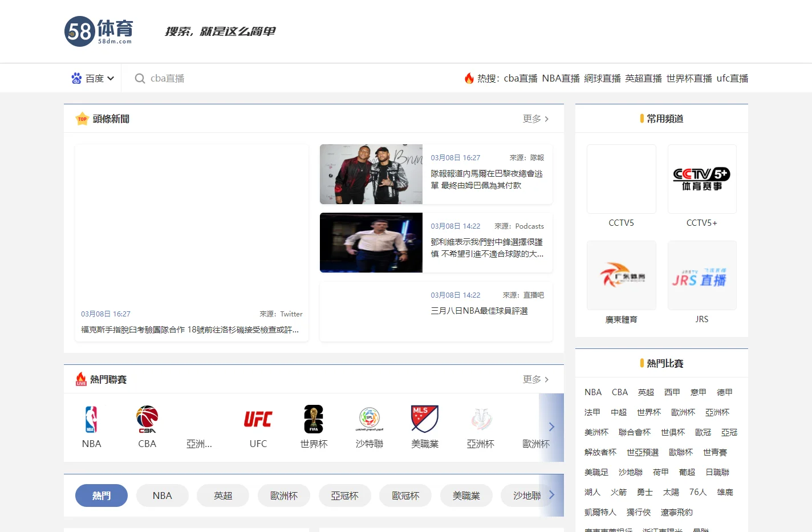Click the 58体育 site logo
Screen dimensions: 812x532
[99, 31]
